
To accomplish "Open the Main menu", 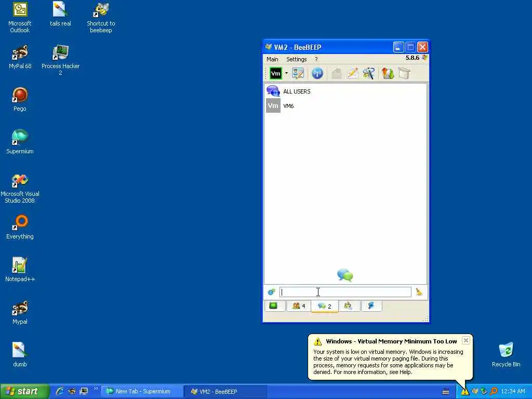I will tap(272, 59).
